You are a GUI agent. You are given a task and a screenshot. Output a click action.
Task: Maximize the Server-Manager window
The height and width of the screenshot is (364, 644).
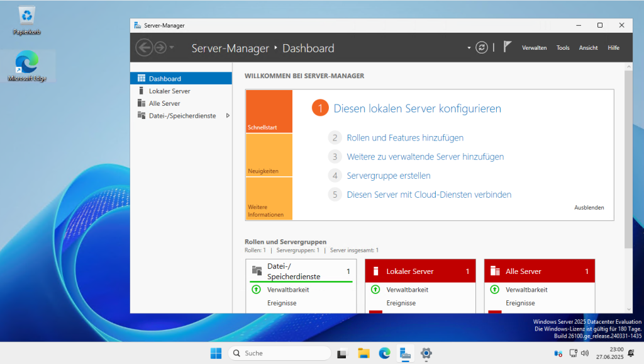(599, 25)
